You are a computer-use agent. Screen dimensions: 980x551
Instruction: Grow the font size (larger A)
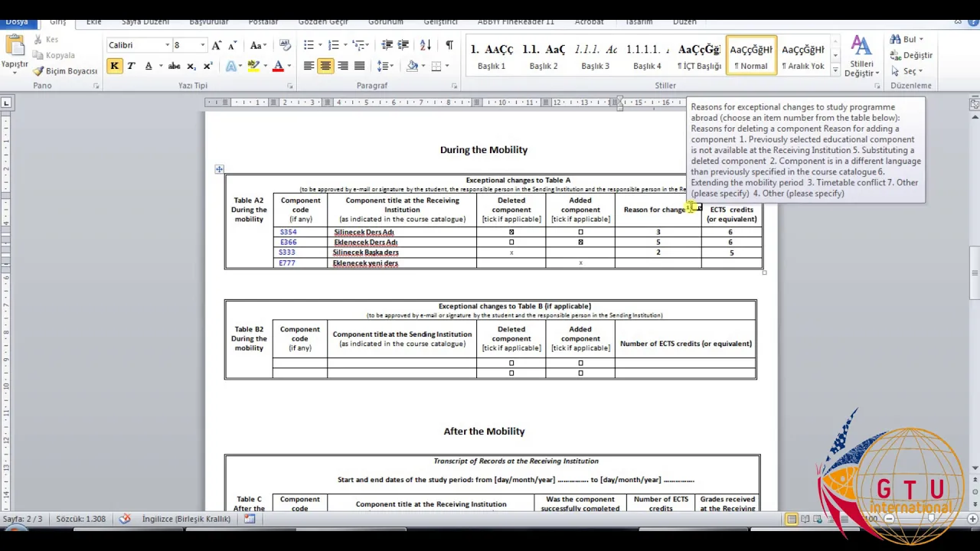217,45
